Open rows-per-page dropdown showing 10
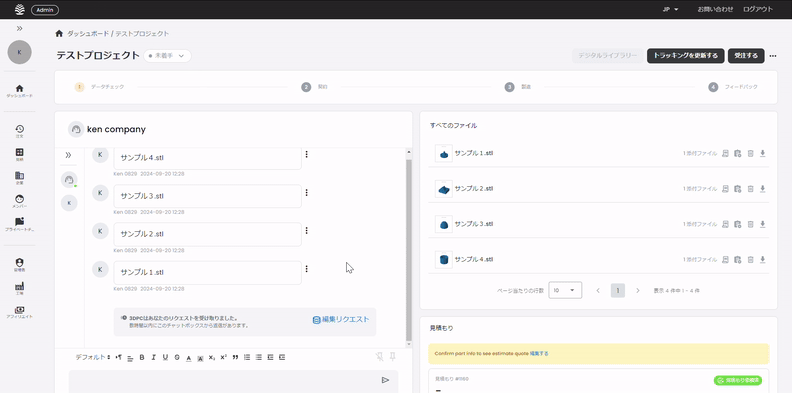 [565, 290]
